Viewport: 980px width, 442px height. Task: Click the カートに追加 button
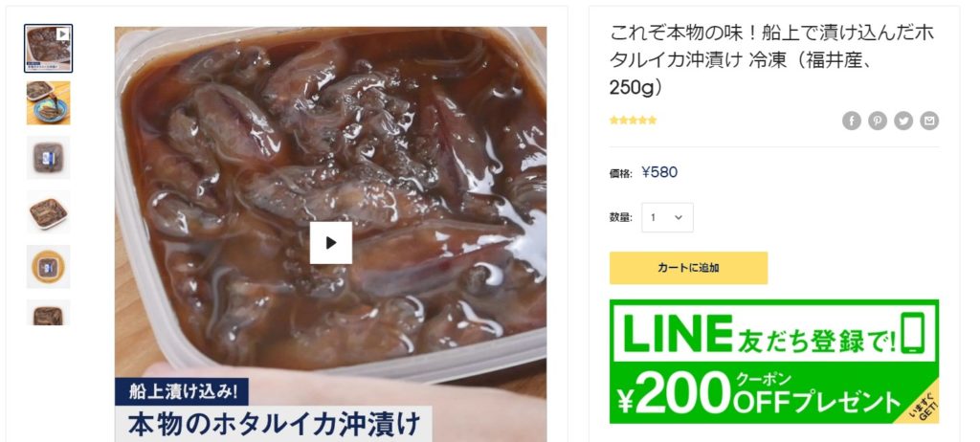688,268
